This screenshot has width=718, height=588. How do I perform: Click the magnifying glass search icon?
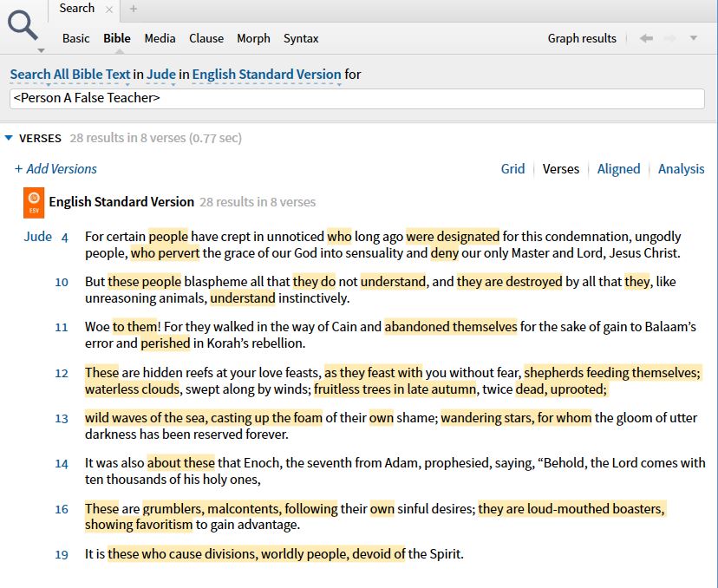pos(23,25)
